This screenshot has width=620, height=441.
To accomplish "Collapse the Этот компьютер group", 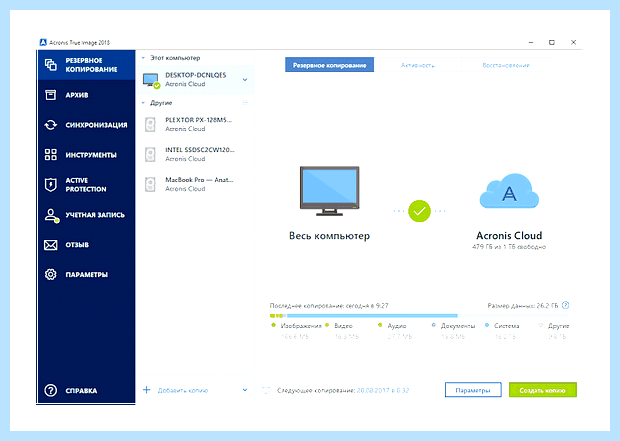I will pos(143,58).
